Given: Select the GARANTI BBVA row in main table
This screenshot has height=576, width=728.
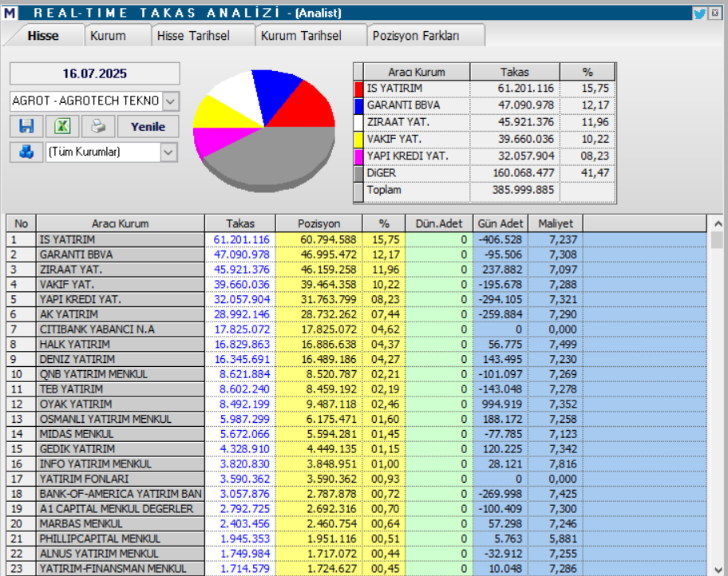Looking at the screenshot, I should click(x=356, y=254).
